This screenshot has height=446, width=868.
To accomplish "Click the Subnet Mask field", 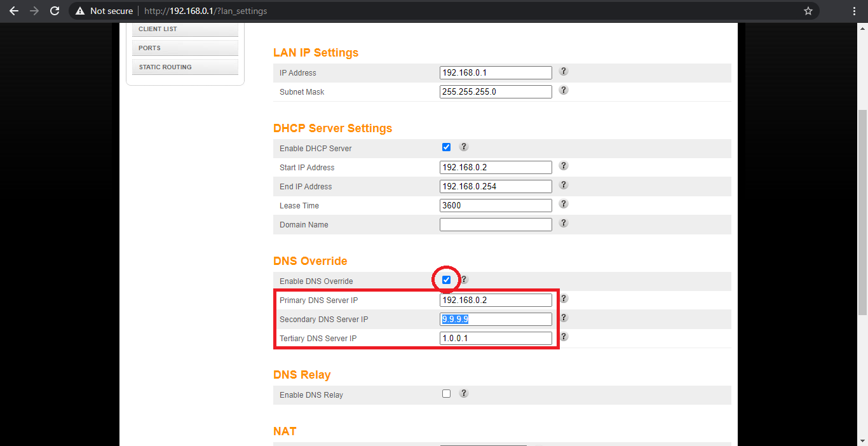I will pos(496,91).
